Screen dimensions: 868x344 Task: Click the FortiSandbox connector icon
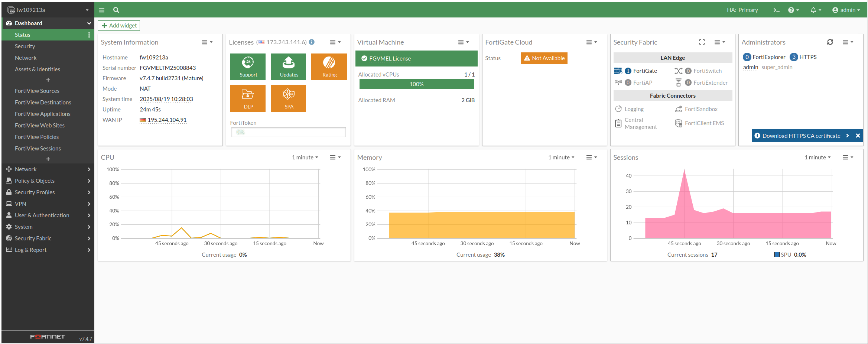click(679, 109)
